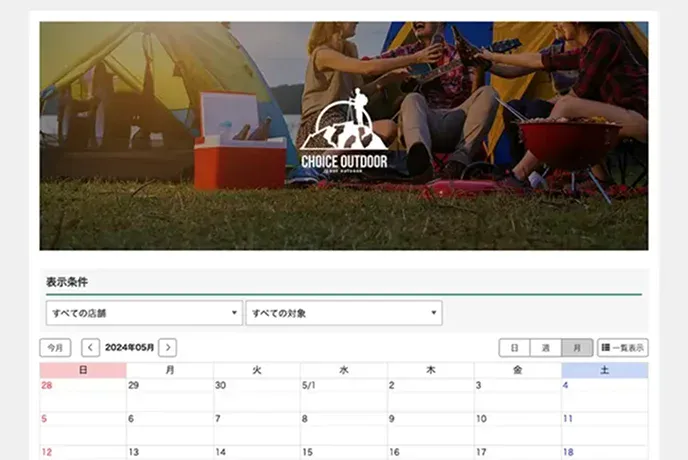
Task: Open the すべての対象 target dropdown
Action: (344, 313)
